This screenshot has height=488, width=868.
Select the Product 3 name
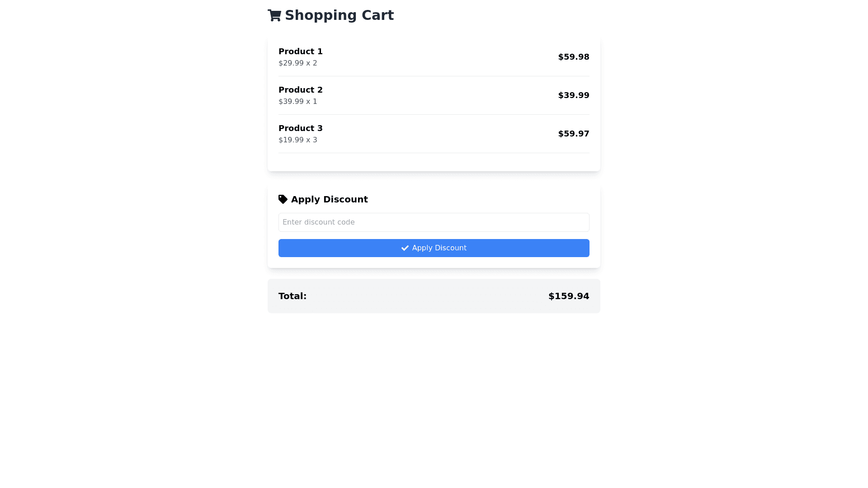[301, 128]
